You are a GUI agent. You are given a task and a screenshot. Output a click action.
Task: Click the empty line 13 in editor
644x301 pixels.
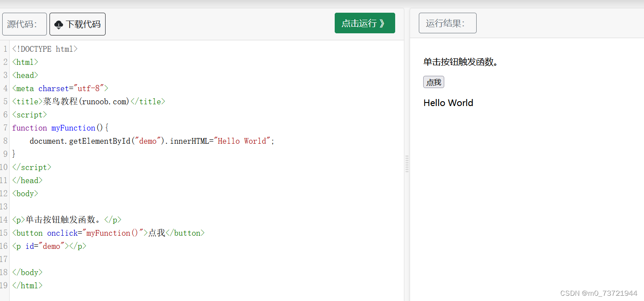point(206,207)
